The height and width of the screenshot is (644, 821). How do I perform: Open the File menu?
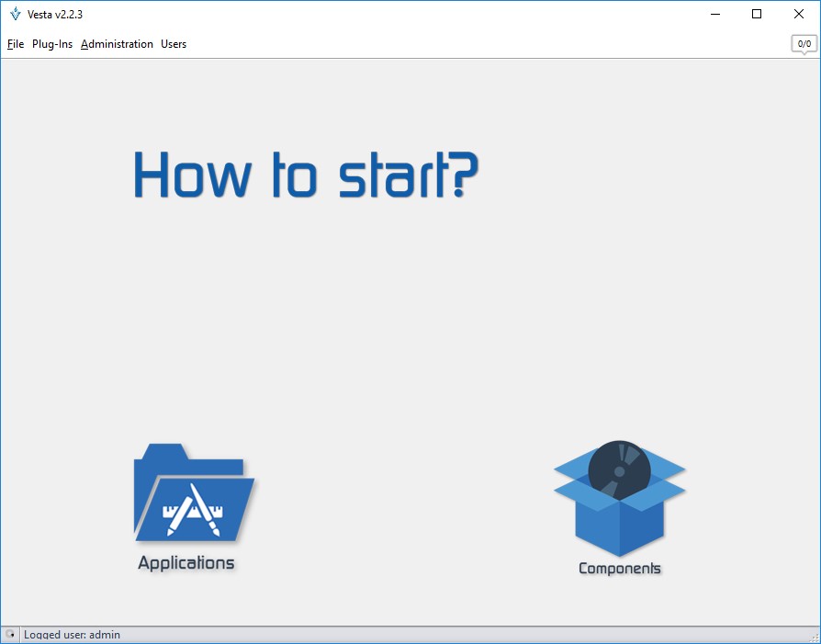16,44
